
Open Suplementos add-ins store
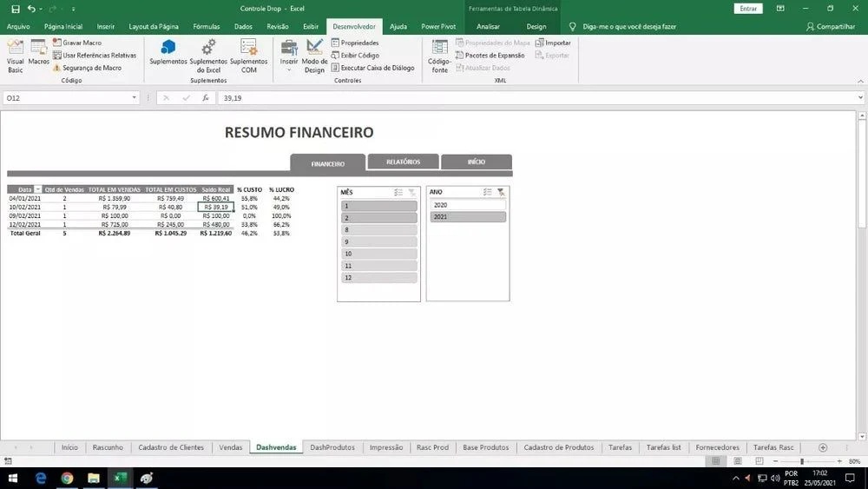coord(168,53)
